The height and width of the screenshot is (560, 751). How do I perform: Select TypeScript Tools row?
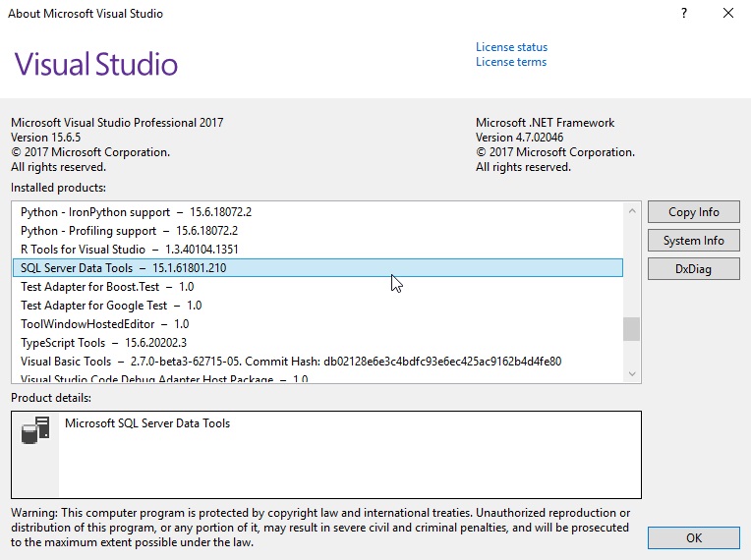coord(318,343)
